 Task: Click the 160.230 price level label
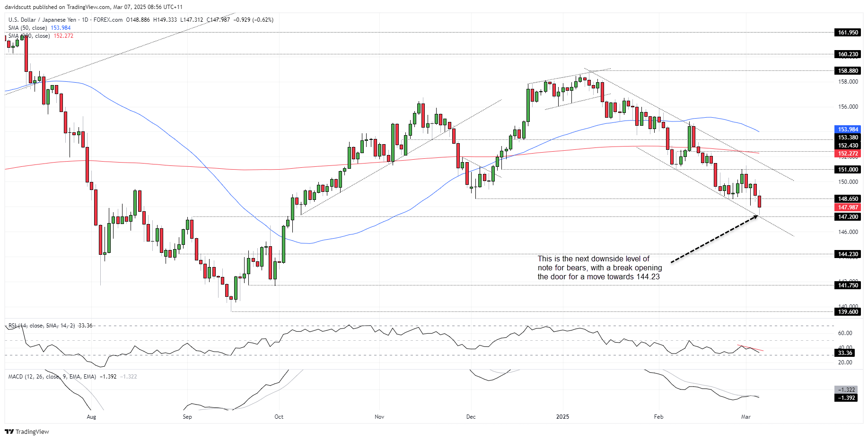pyautogui.click(x=848, y=54)
